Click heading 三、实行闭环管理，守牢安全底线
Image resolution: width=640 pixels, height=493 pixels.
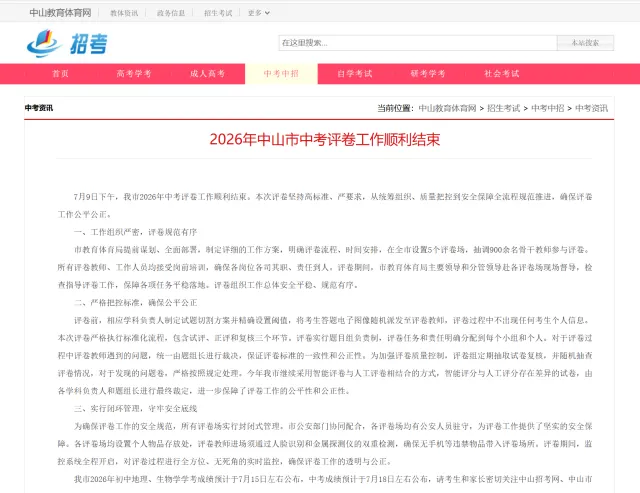click(136, 409)
